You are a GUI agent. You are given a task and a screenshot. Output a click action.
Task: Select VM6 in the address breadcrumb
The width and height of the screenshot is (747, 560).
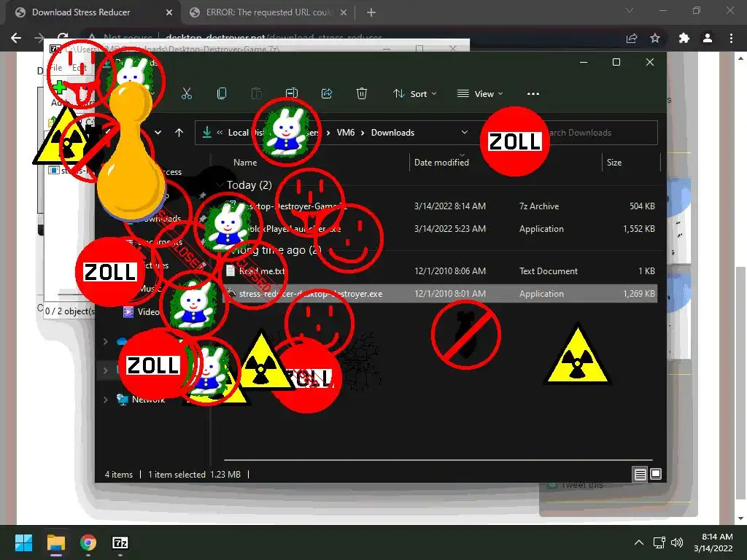[345, 133]
